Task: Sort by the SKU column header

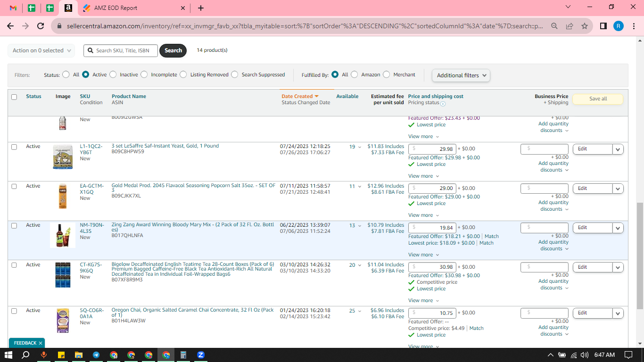Action: coord(85,96)
